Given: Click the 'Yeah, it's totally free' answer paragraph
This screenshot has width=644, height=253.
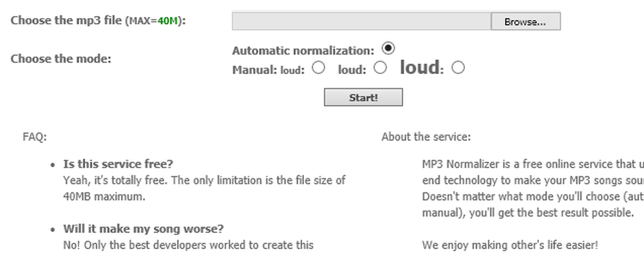Looking at the screenshot, I should click(204, 189).
